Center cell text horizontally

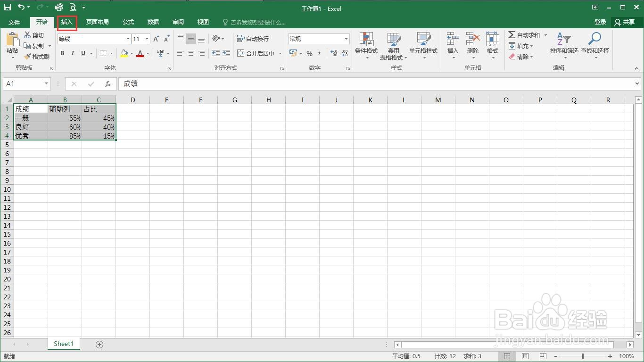191,53
